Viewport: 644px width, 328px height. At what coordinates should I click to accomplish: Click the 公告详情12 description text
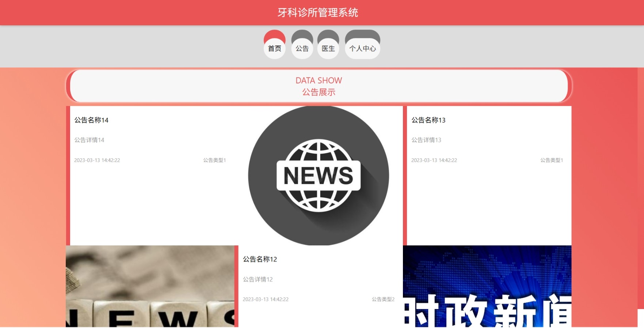(x=258, y=279)
